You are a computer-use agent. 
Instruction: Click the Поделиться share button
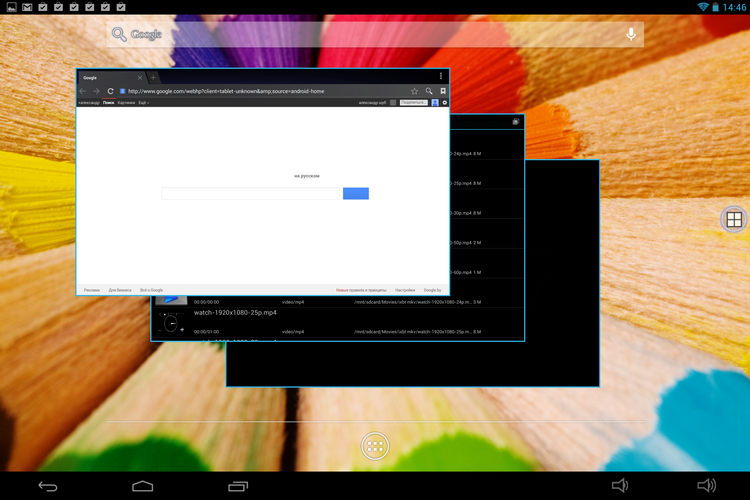click(414, 102)
